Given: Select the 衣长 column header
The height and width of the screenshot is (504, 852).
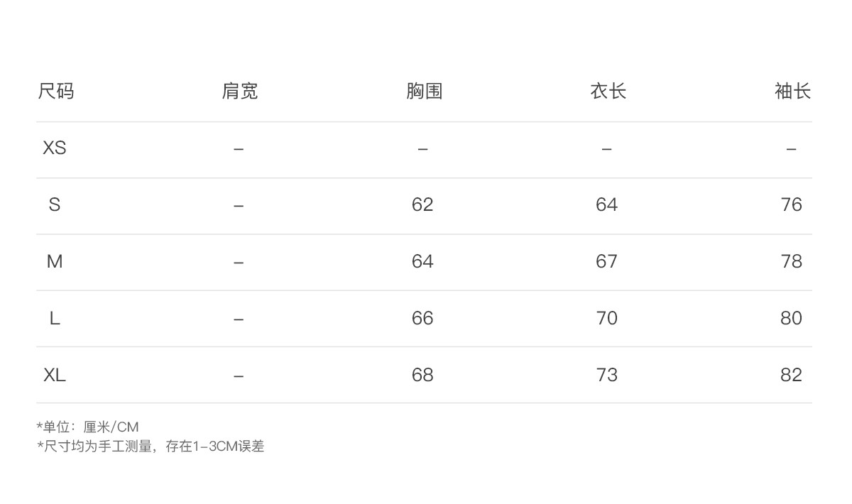Looking at the screenshot, I should click(608, 92).
